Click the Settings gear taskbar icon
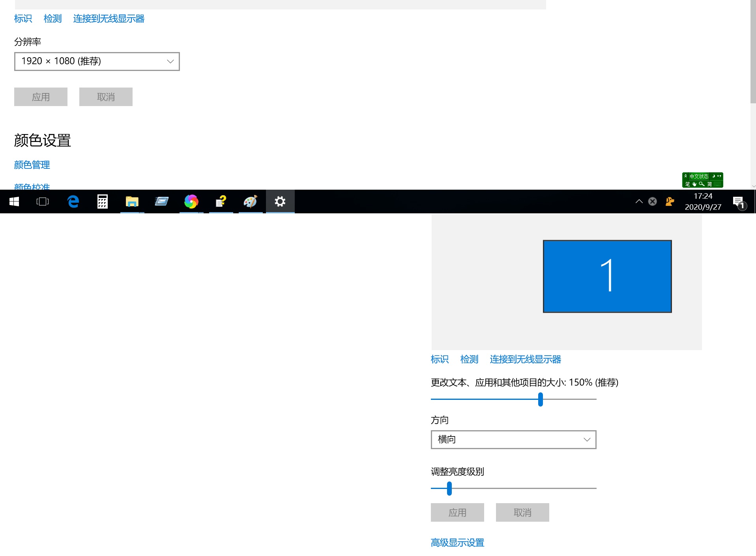The height and width of the screenshot is (556, 756). tap(280, 202)
